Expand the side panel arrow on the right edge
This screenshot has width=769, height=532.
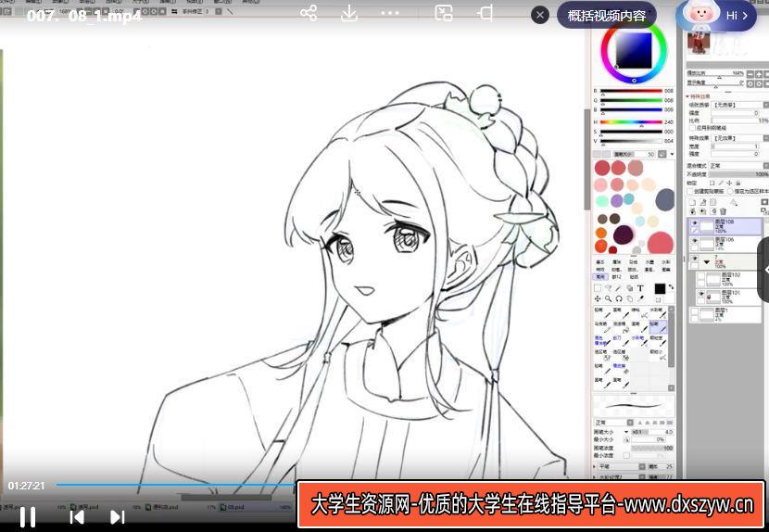click(x=763, y=270)
